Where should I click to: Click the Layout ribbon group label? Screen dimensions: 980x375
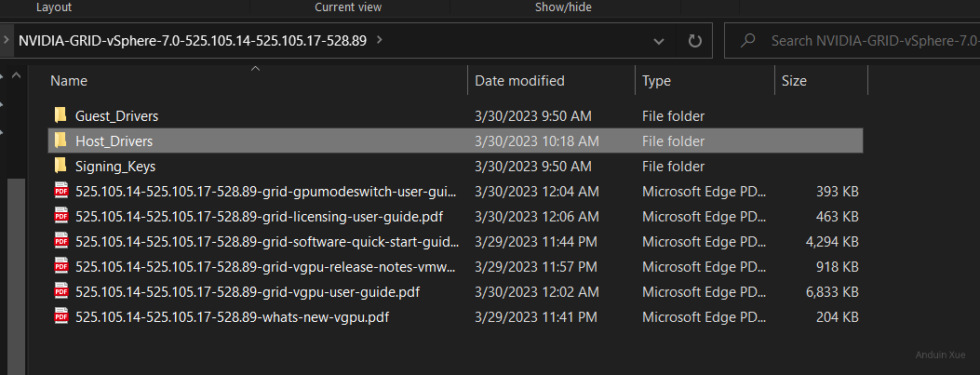(54, 7)
